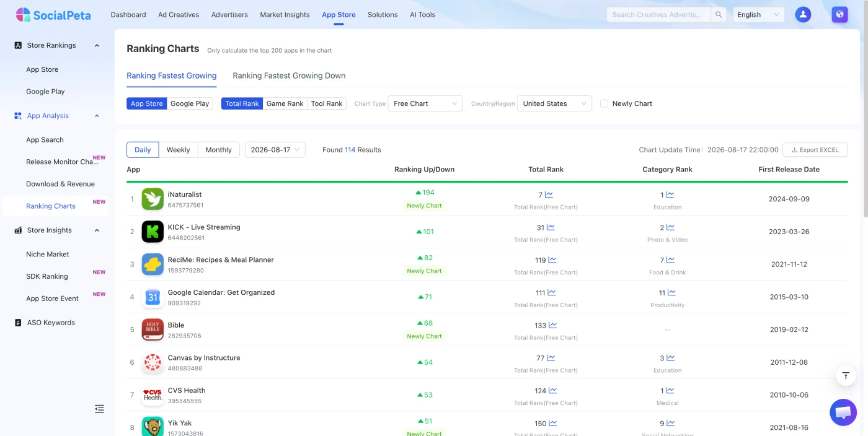Switch to Monthly period
The width and height of the screenshot is (868, 436).
tap(219, 150)
